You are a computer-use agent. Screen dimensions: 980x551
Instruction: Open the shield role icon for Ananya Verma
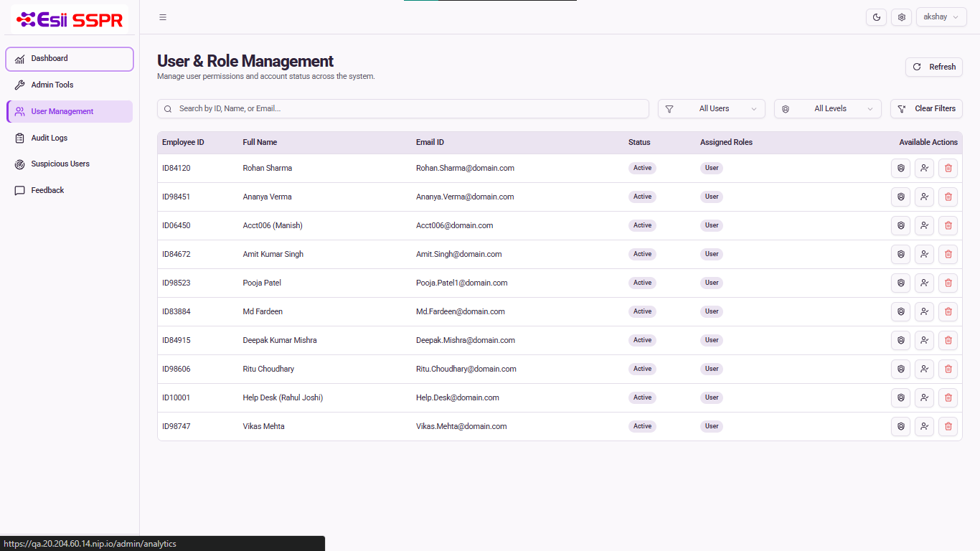[x=900, y=197]
